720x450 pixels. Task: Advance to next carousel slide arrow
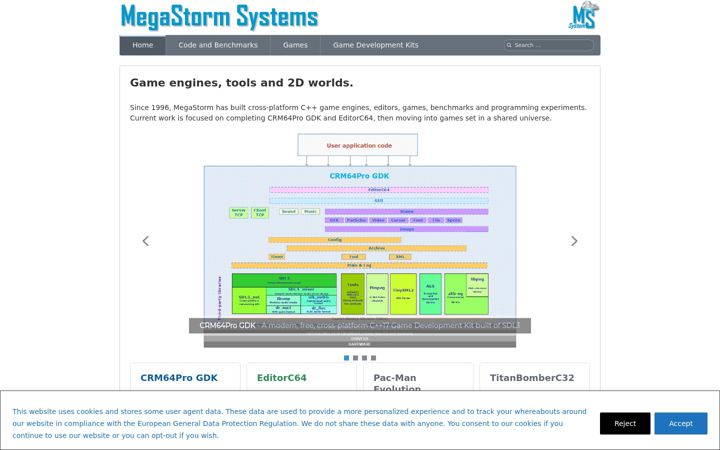(x=574, y=241)
